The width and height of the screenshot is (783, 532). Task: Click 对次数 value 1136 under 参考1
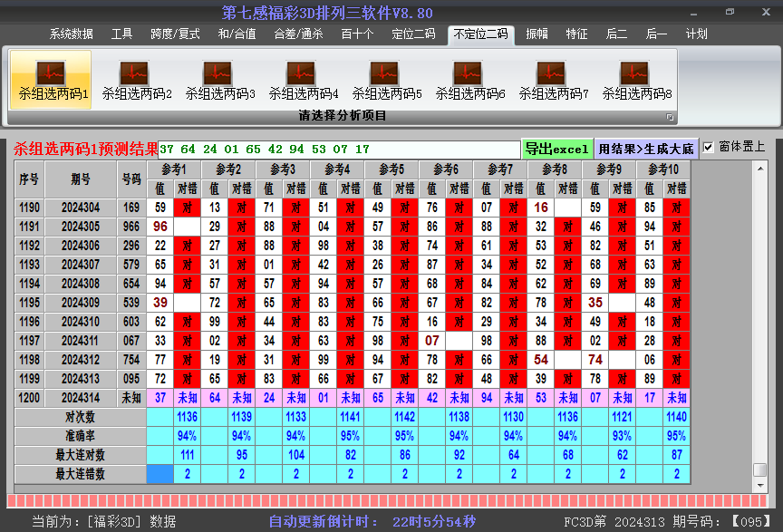[188, 417]
